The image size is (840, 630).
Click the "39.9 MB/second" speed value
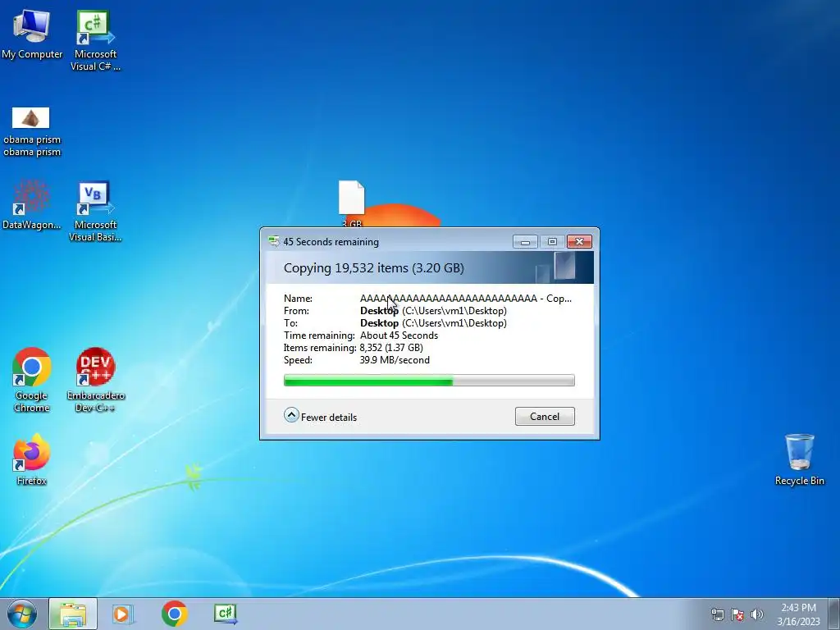395,360
